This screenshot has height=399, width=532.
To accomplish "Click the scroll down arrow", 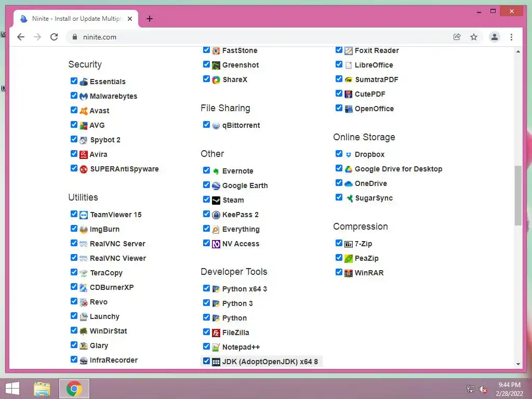I will pyautogui.click(x=518, y=364).
